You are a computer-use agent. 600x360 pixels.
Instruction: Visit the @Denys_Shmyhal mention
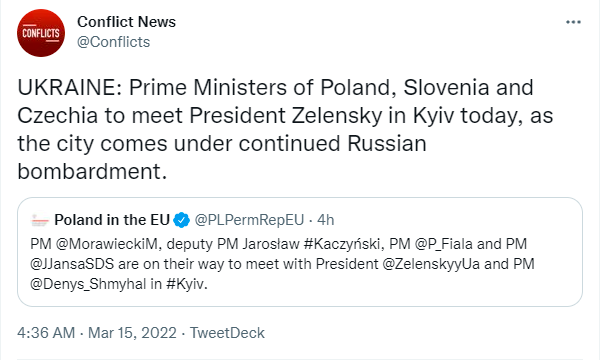pos(88,284)
